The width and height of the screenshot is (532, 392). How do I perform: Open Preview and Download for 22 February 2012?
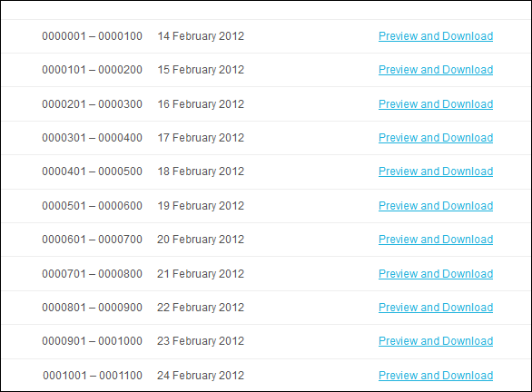(436, 308)
